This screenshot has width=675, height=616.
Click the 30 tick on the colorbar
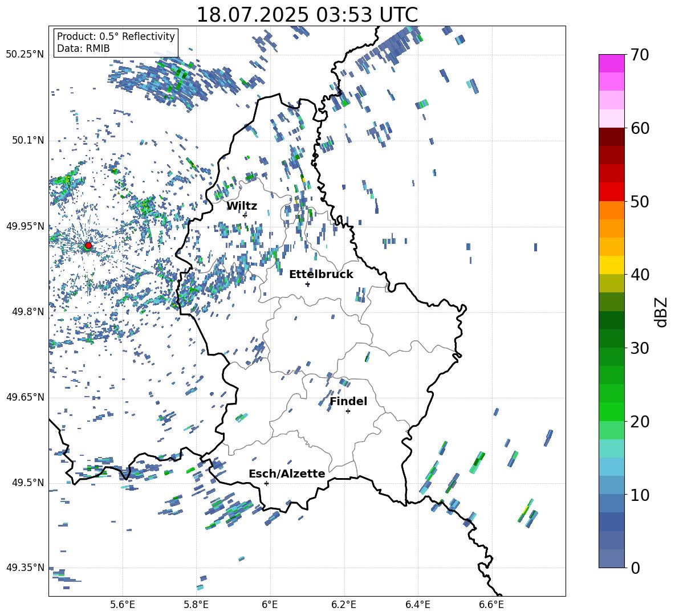tap(640, 348)
